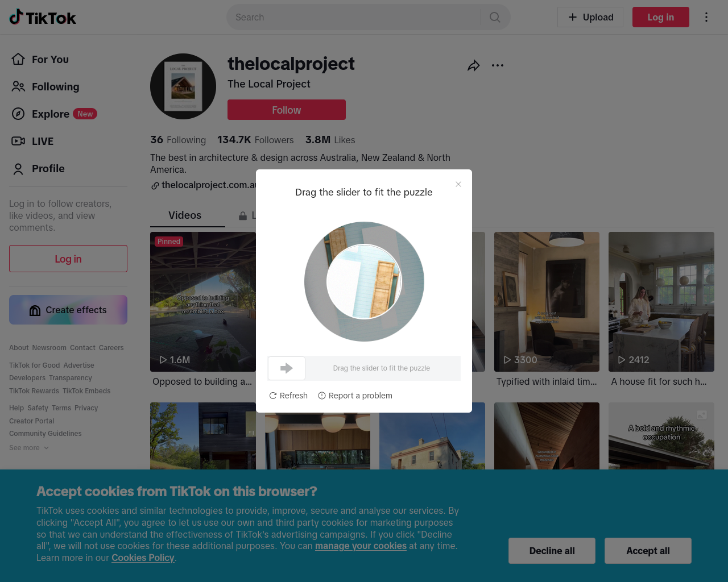Open Creator Portal link

pyautogui.click(x=32, y=421)
